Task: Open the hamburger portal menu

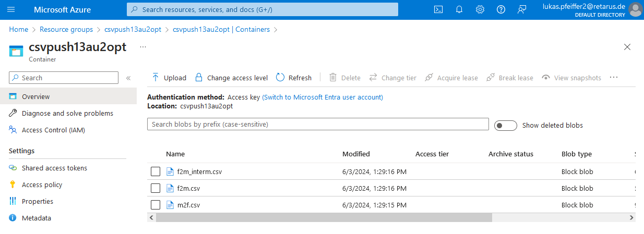Action: (11, 9)
